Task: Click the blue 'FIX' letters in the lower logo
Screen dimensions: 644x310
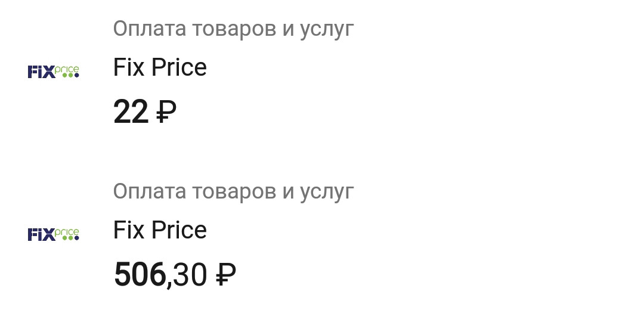Action: (41, 235)
